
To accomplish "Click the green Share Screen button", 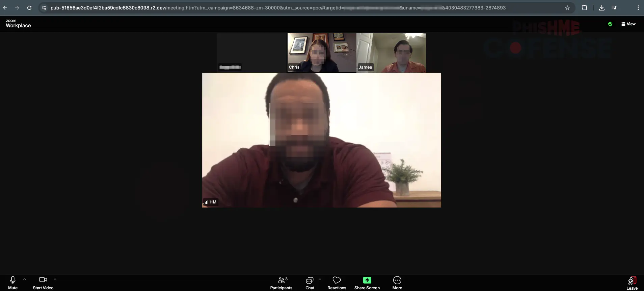I will (367, 281).
